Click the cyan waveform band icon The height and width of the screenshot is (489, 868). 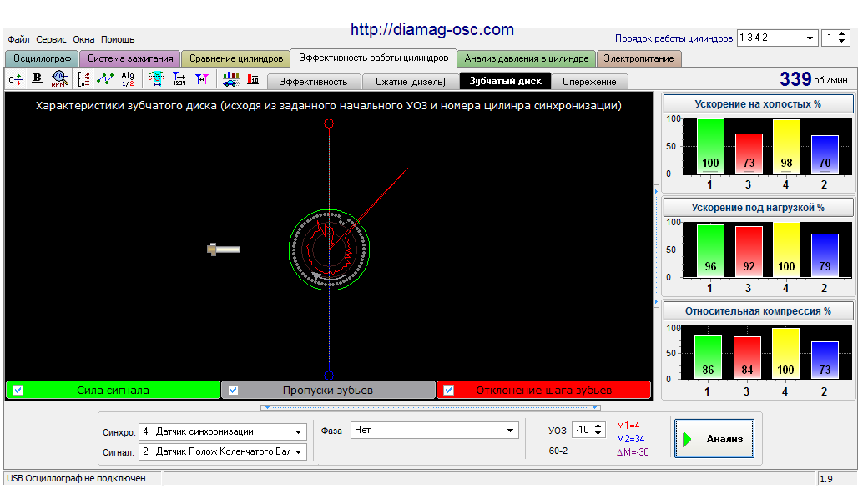pyautogui.click(x=157, y=78)
